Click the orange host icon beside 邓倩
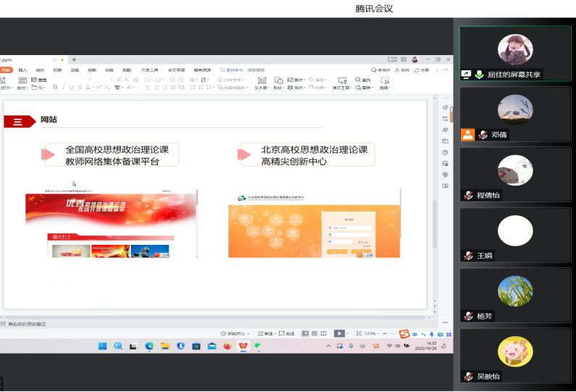The height and width of the screenshot is (392, 576). 467,135
